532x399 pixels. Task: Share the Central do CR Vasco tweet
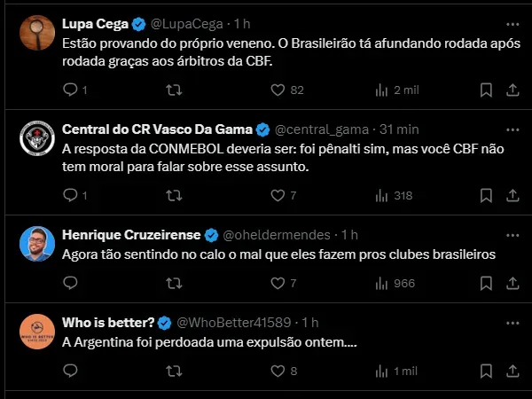coord(512,195)
